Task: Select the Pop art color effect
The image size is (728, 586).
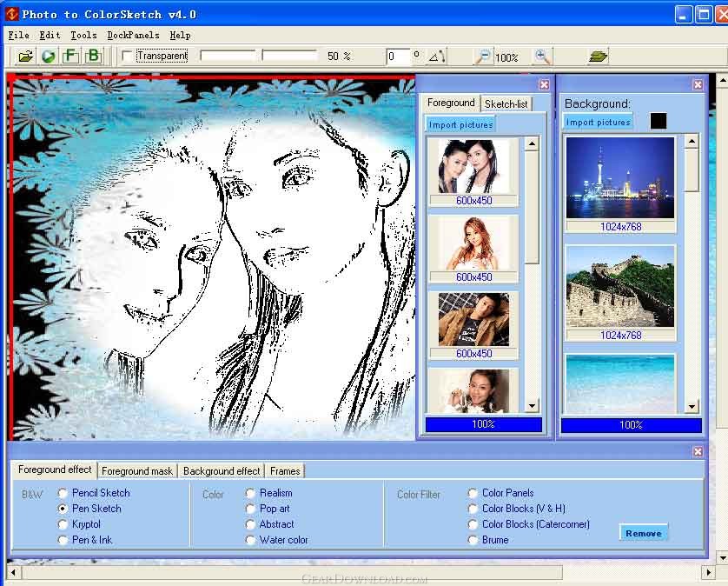Action: 250,509
